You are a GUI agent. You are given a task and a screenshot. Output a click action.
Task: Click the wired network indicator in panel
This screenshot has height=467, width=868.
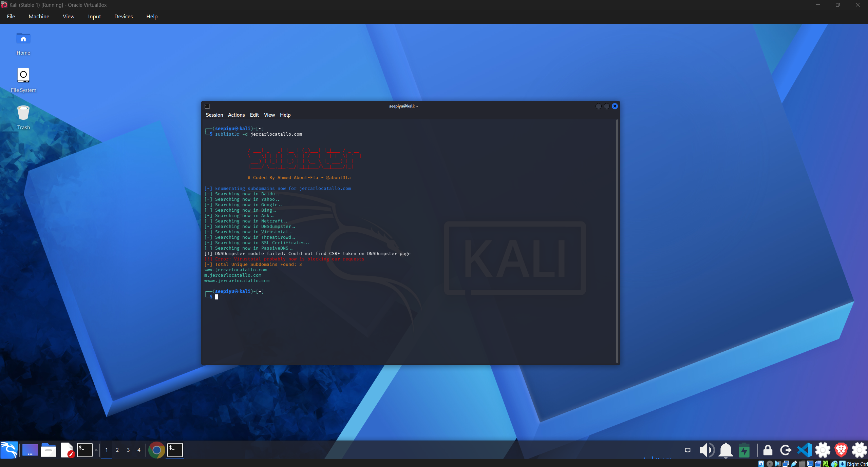click(x=687, y=450)
